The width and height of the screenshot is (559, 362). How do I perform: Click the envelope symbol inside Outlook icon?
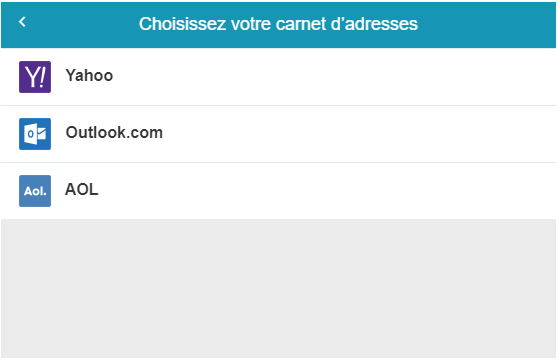click(41, 134)
